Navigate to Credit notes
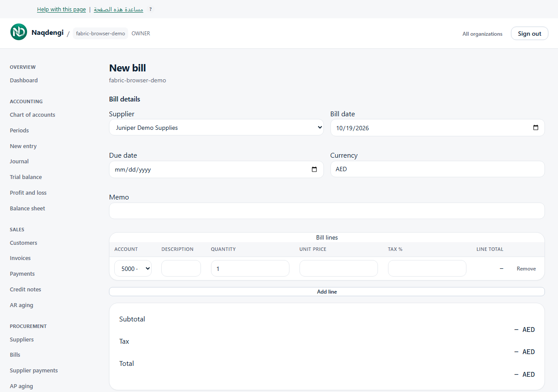The width and height of the screenshot is (558, 392). 25,289
